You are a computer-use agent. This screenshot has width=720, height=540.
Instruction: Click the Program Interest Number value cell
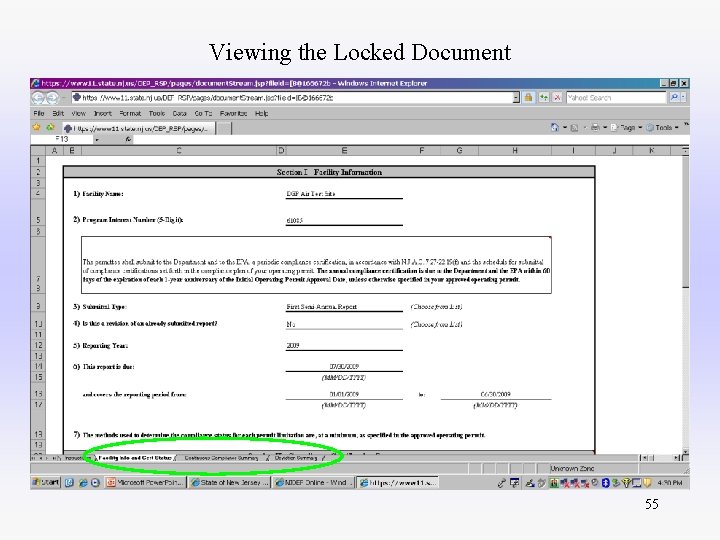[344, 220]
